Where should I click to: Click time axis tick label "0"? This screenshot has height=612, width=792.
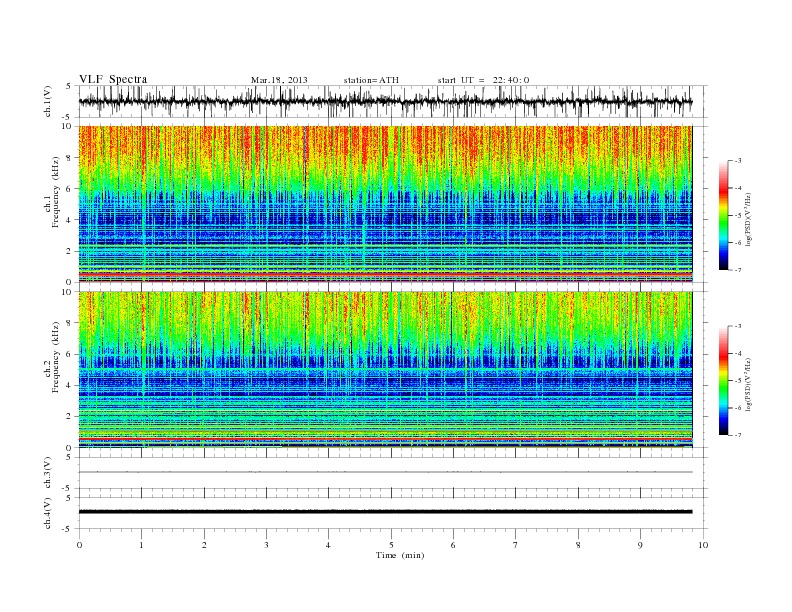click(79, 545)
